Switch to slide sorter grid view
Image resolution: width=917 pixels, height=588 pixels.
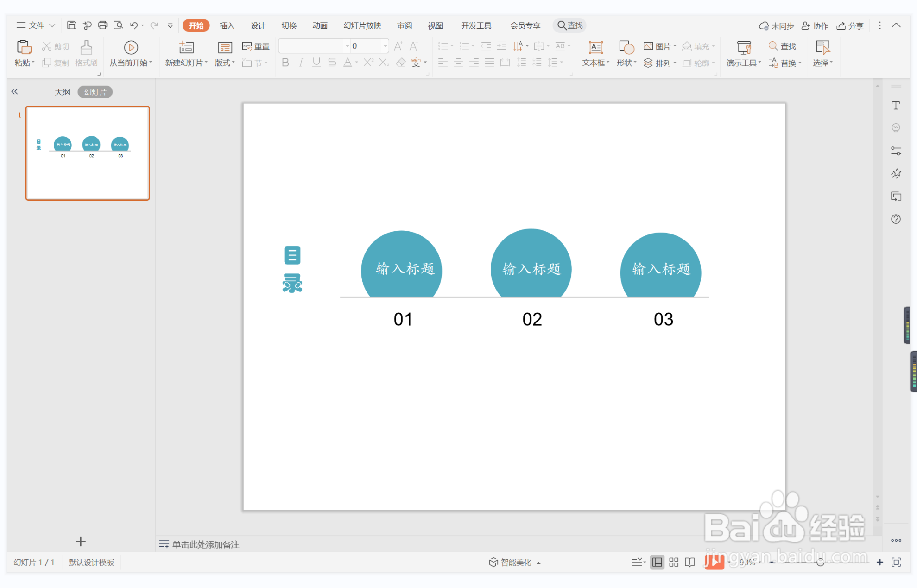674,562
